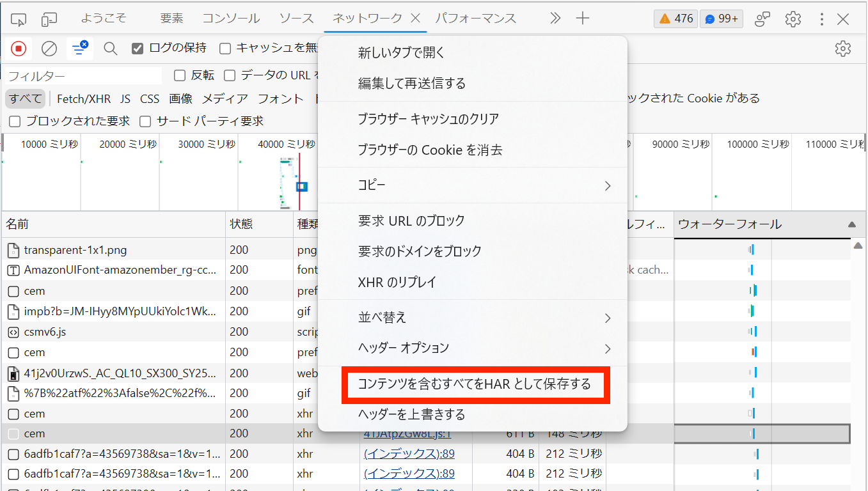Image resolution: width=868 pixels, height=491 pixels.
Task: Filter requests by Fetch/XHR
Action: [83, 98]
